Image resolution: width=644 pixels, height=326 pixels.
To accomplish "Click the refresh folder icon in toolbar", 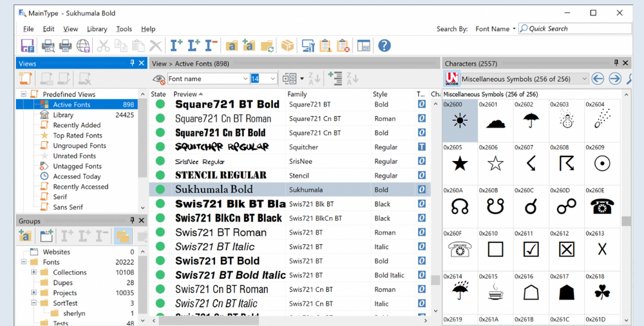I will pyautogui.click(x=267, y=46).
